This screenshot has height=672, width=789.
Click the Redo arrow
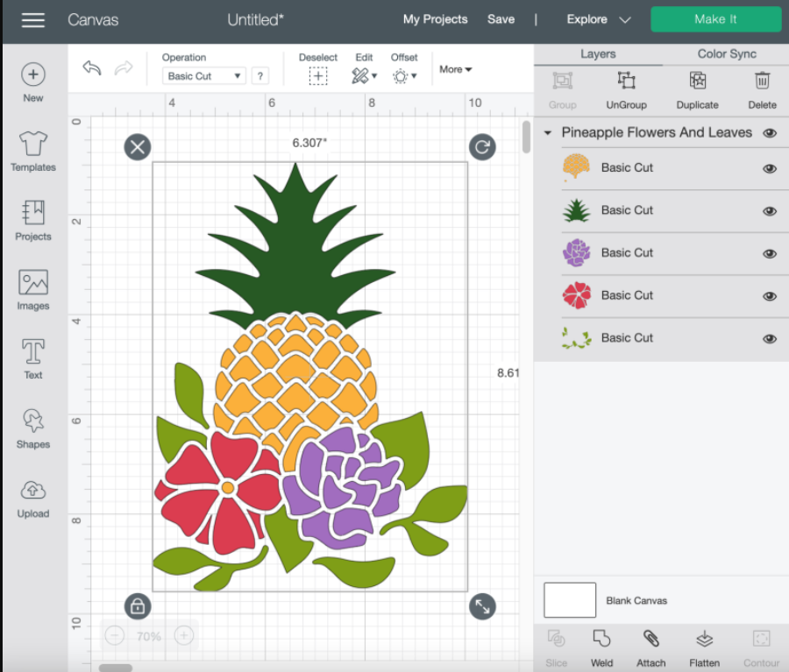coord(124,67)
